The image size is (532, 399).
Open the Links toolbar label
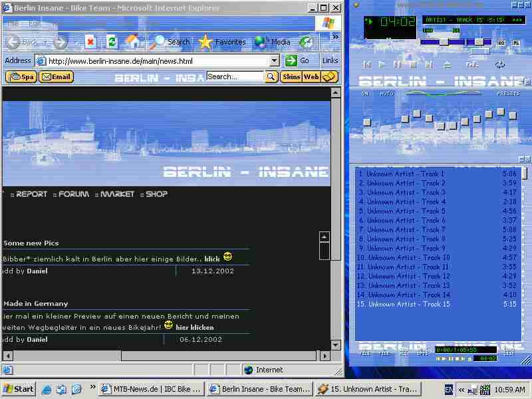click(330, 61)
